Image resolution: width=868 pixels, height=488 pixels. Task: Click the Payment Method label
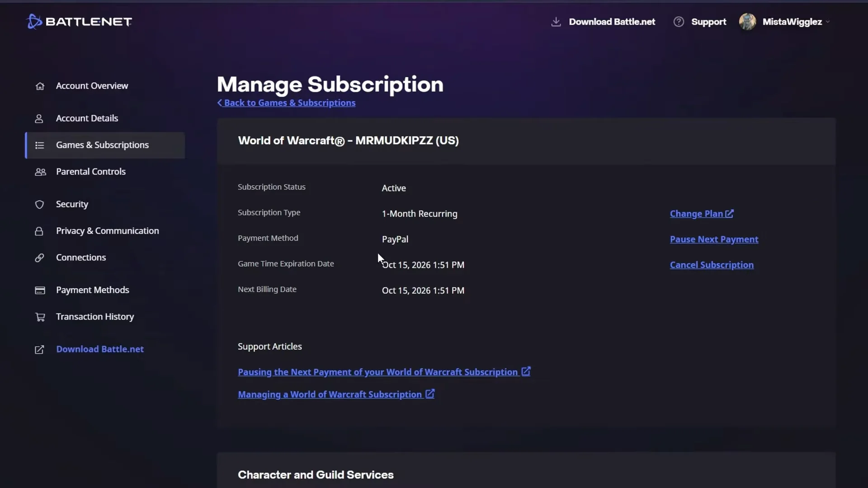[268, 238]
